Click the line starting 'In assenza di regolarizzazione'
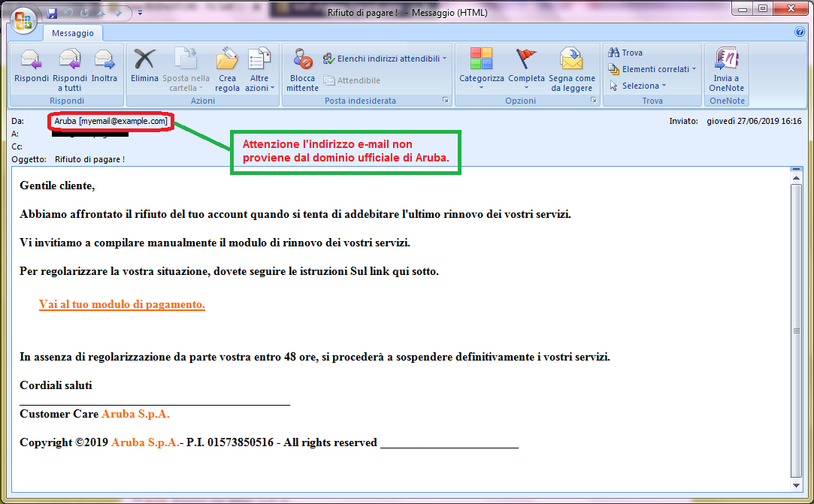Image resolution: width=814 pixels, height=504 pixels. (x=315, y=357)
